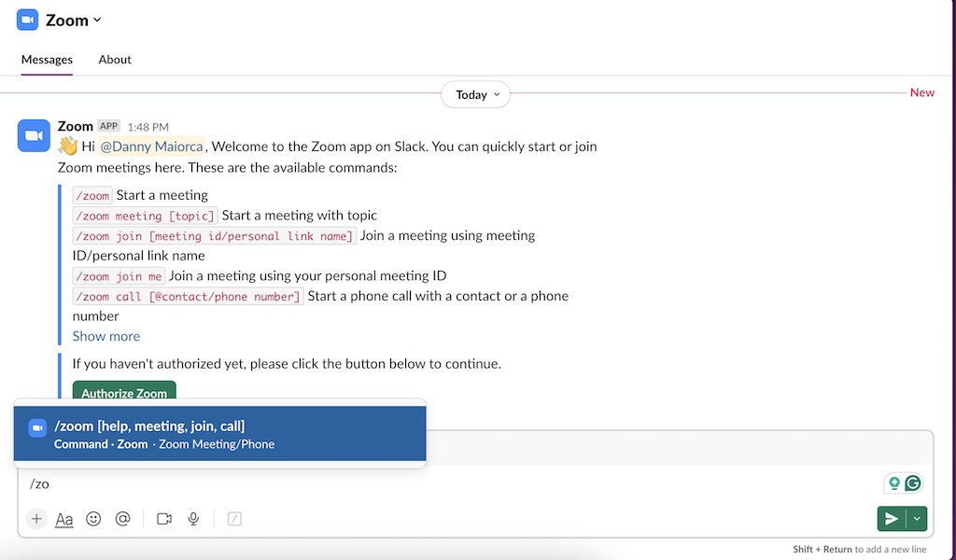Expand the send options chevron beside send

point(917,518)
